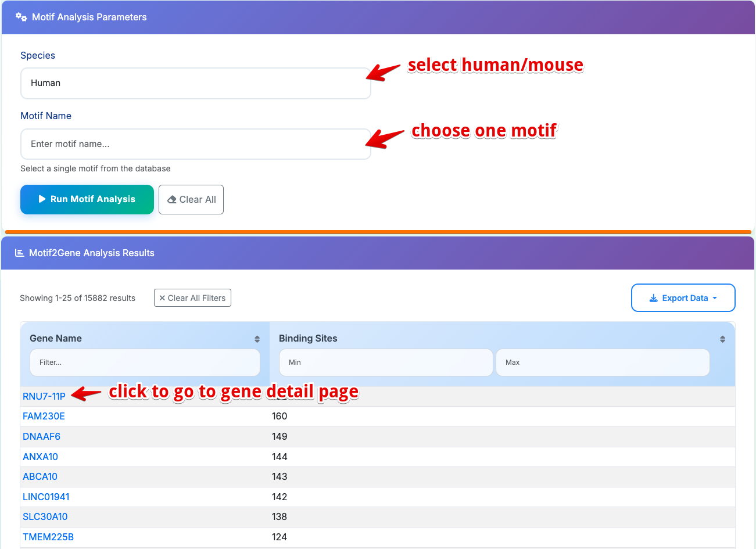Click Clear All Filters button
Screen dimensions: 756x549
192,298
